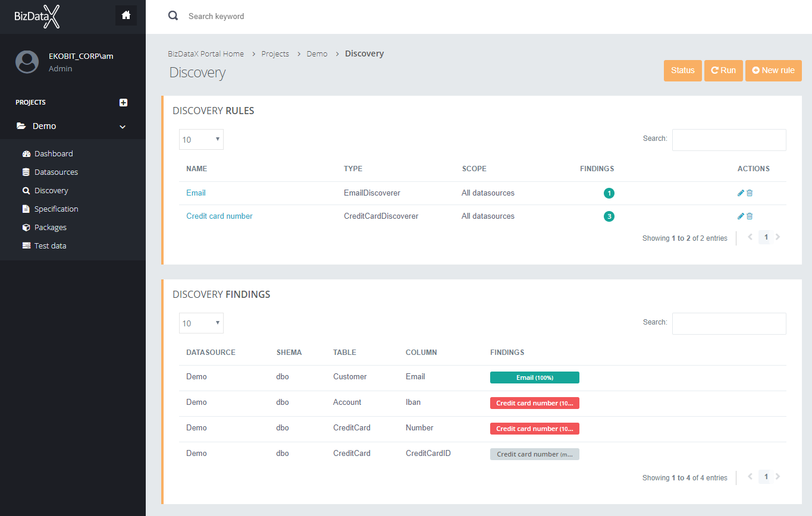Click the Email (100%) finding bar

(534, 377)
